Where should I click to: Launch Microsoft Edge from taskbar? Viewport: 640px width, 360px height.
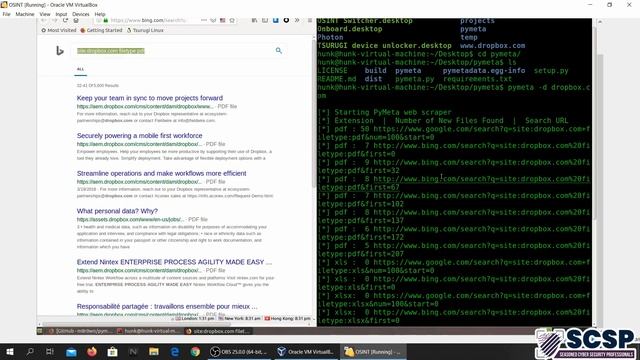pyautogui.click(x=175, y=351)
